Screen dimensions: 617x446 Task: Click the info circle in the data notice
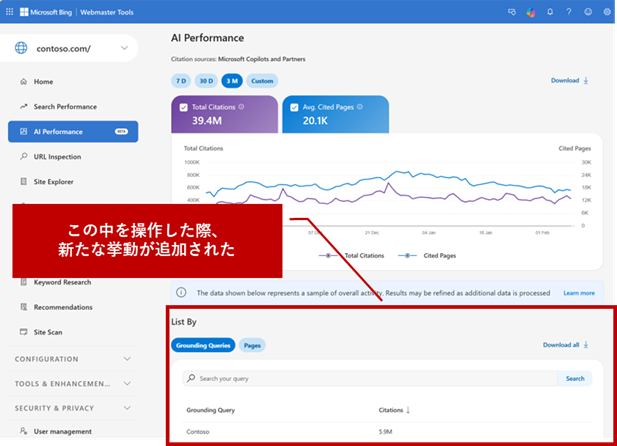(181, 292)
